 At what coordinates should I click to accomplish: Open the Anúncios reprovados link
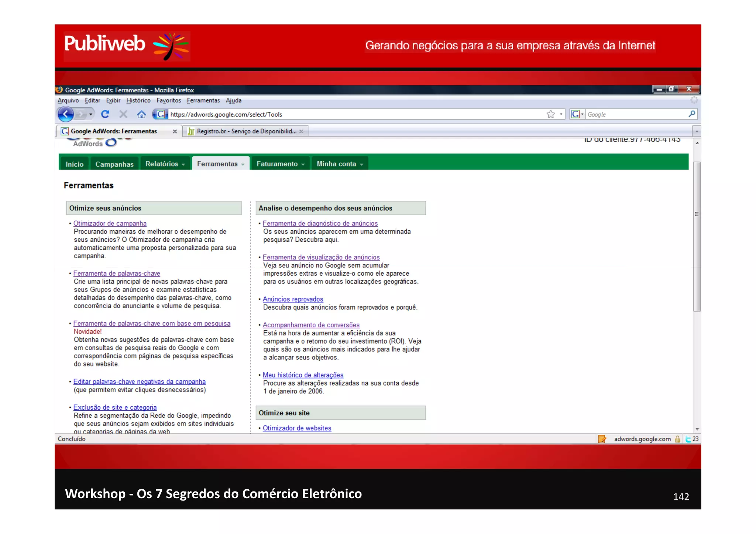[293, 299]
